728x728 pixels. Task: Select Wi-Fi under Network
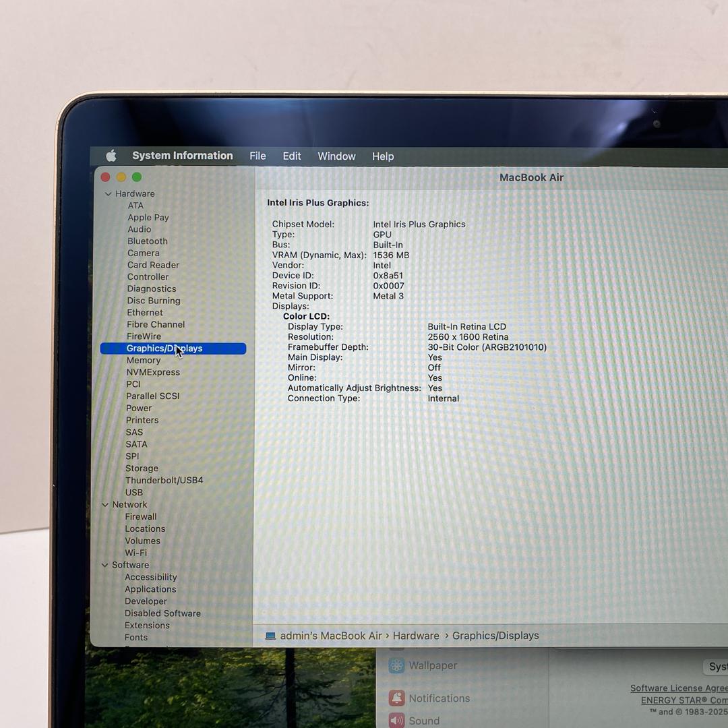coord(135,553)
